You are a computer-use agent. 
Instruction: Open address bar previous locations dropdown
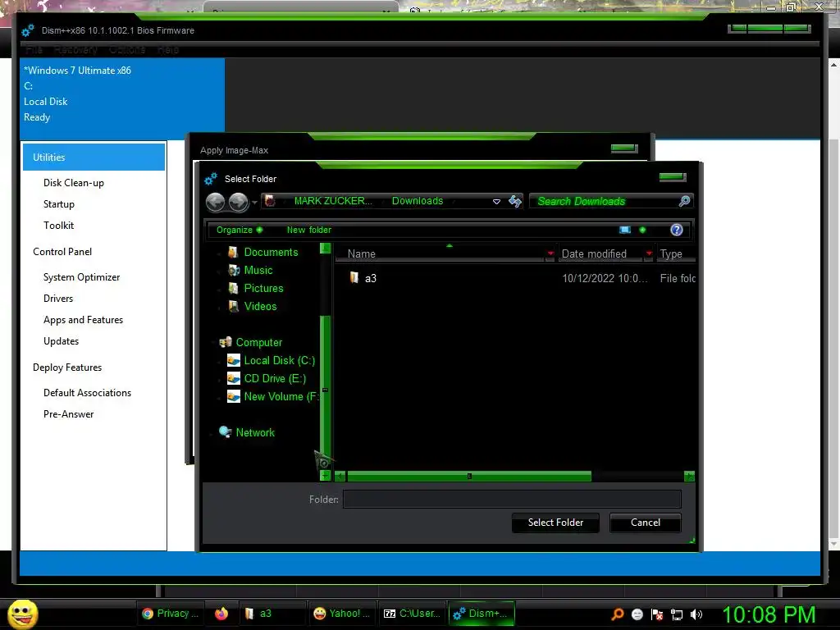[x=496, y=202]
